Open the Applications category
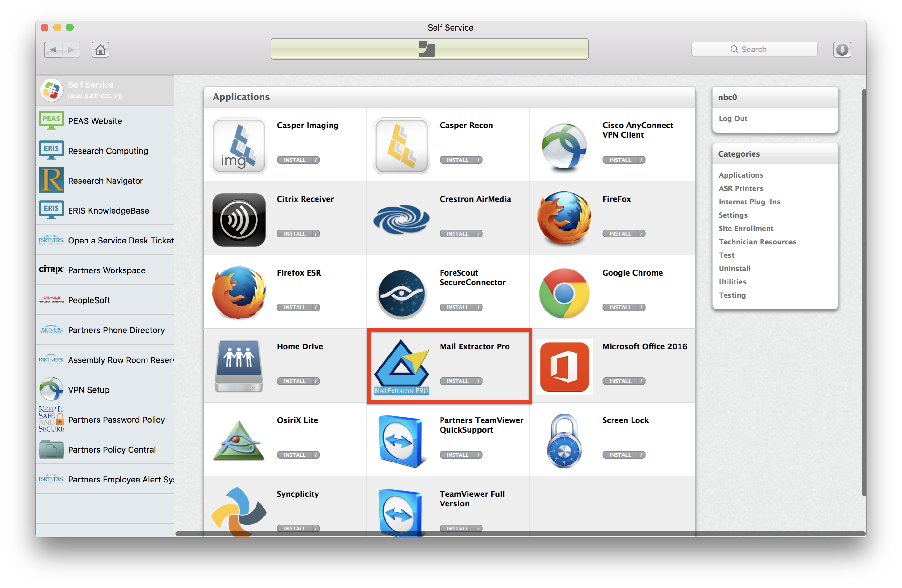Screen dimensions: 902x588 coord(741,175)
